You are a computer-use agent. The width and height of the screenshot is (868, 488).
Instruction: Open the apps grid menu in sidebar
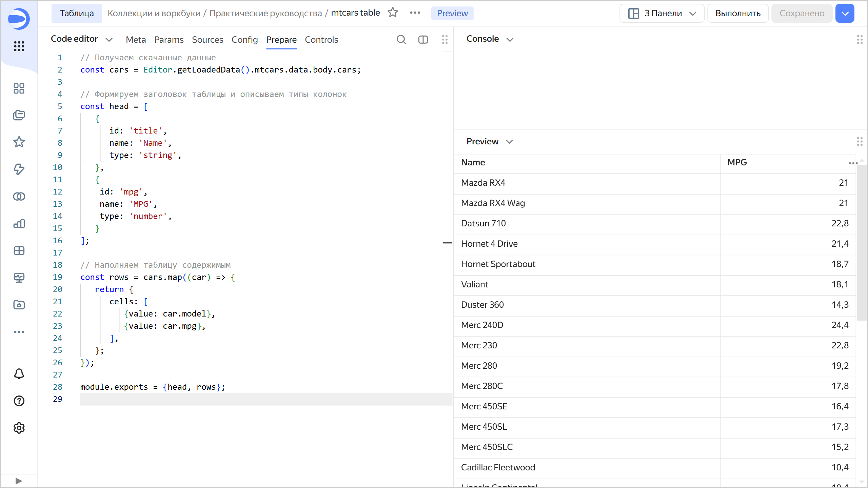click(19, 46)
